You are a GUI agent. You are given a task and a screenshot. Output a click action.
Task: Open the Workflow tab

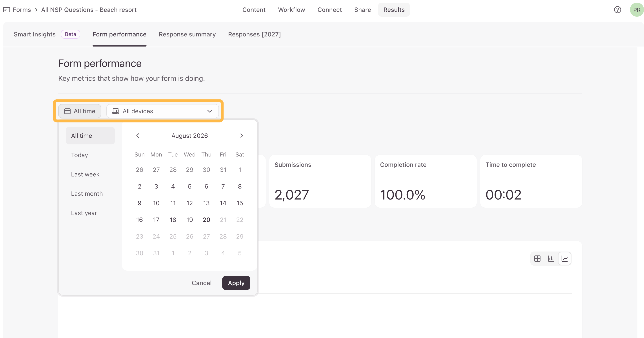point(291,10)
